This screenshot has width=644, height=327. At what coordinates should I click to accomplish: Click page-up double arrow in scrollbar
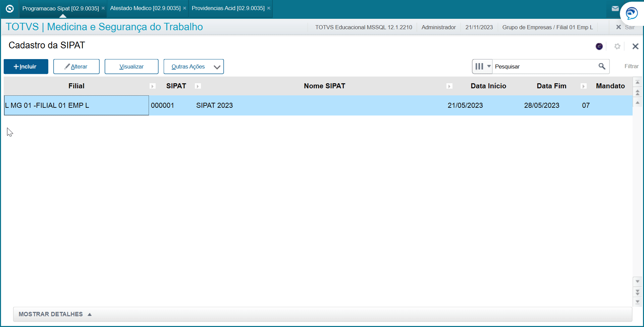coord(638,92)
